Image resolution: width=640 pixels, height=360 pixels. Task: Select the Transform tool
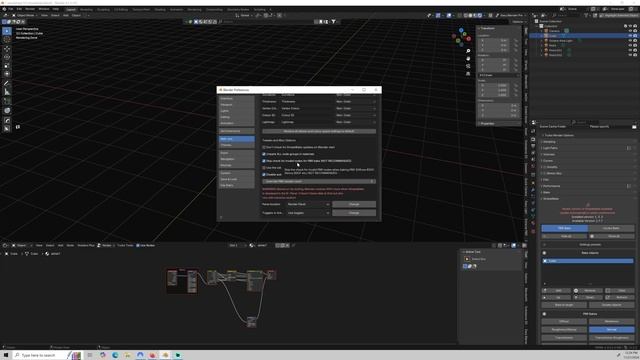[x=7, y=74]
